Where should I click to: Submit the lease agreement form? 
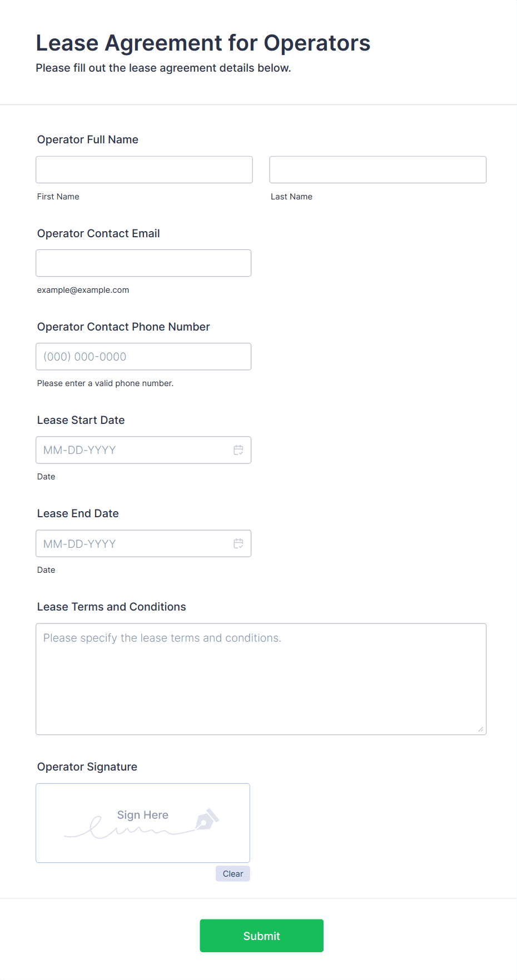click(x=261, y=936)
